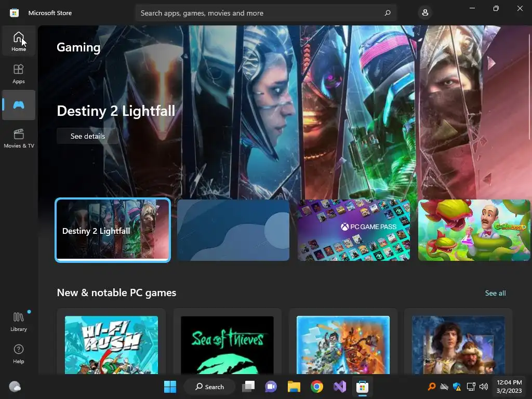The width and height of the screenshot is (532, 399).
Task: Open the Library section
Action: (x=19, y=321)
